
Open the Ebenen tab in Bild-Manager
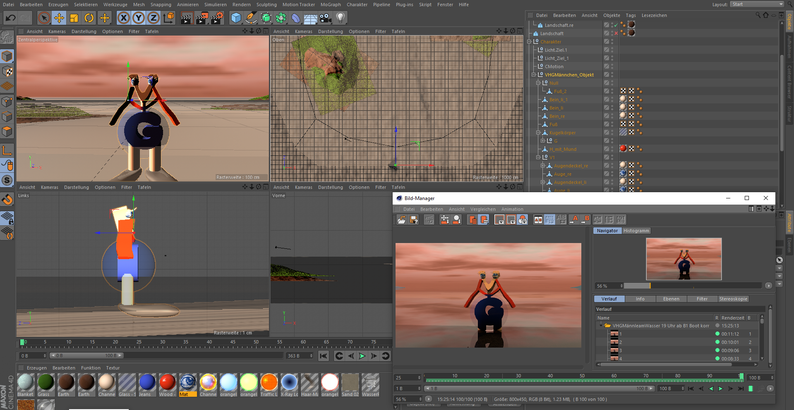[x=671, y=298]
